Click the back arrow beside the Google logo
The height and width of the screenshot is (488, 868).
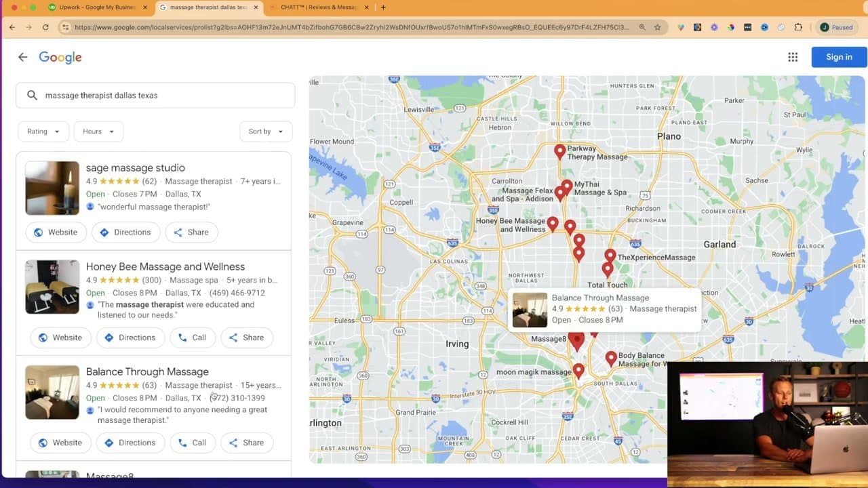tap(23, 57)
